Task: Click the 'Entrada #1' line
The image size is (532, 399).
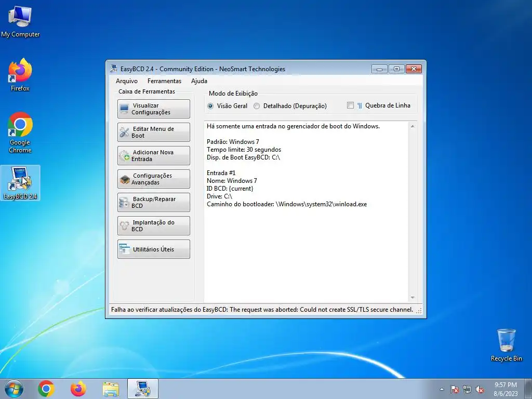Action: [221, 173]
